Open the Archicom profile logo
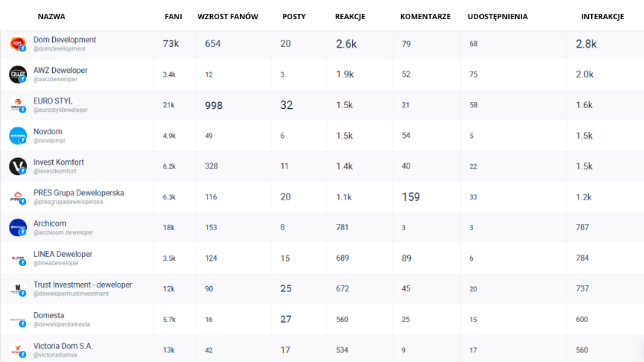This screenshot has height=362, width=644. 18,227
